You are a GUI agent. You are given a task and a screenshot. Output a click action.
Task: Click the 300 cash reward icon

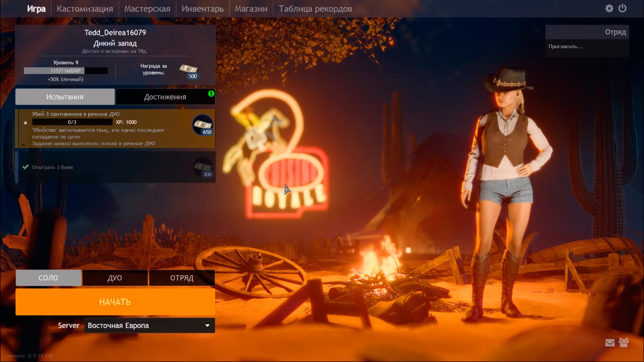click(203, 167)
